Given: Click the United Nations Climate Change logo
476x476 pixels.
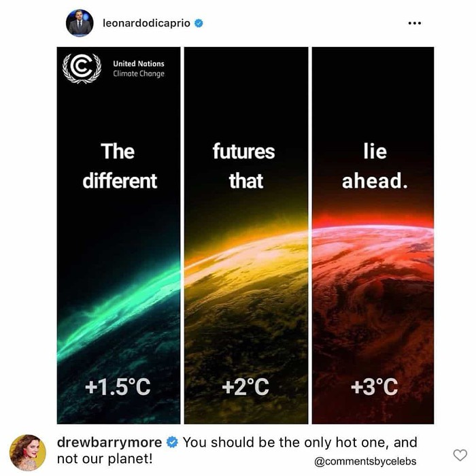Looking at the screenshot, I should [x=82, y=68].
